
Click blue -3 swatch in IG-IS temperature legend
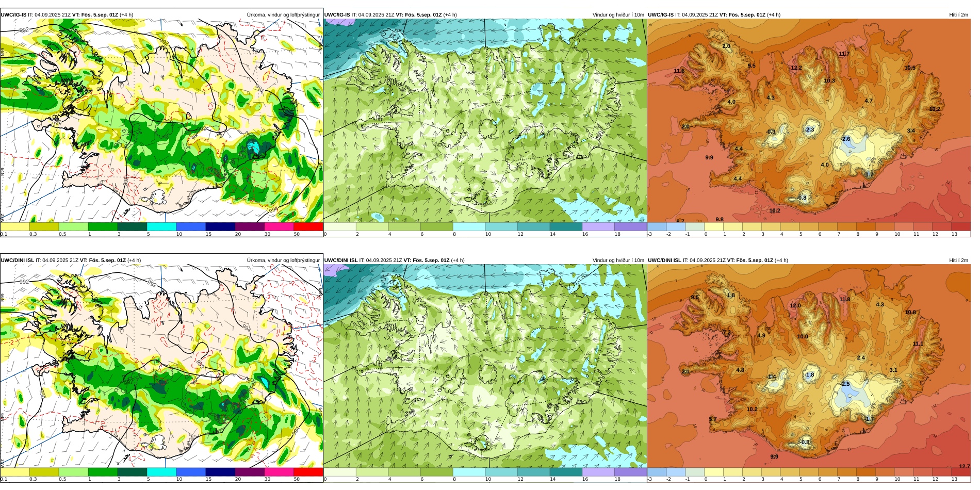pos(657,226)
